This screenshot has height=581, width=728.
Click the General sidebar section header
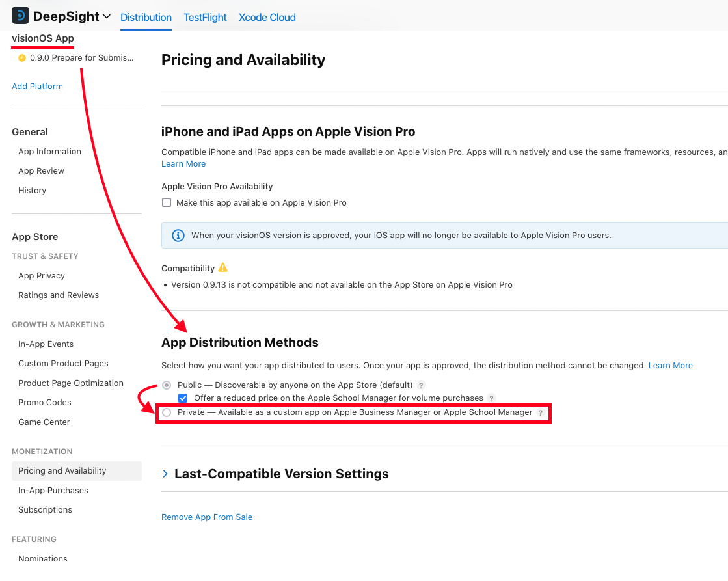point(30,132)
